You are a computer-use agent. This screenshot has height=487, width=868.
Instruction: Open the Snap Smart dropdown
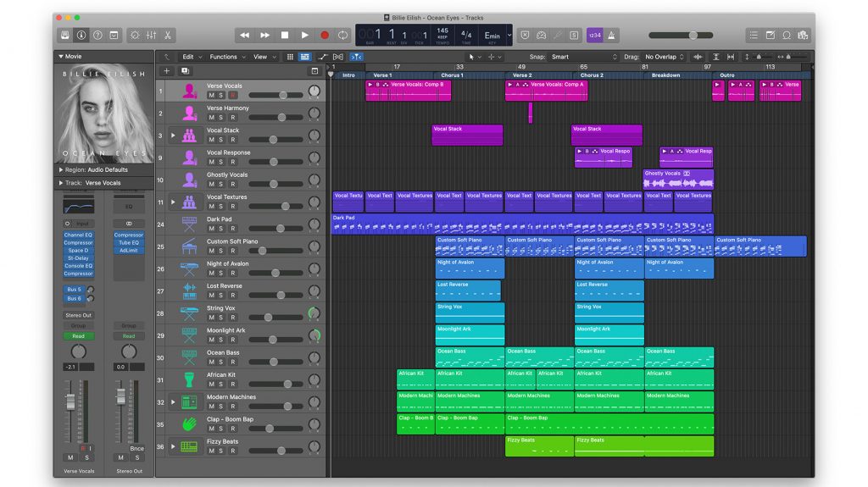583,57
